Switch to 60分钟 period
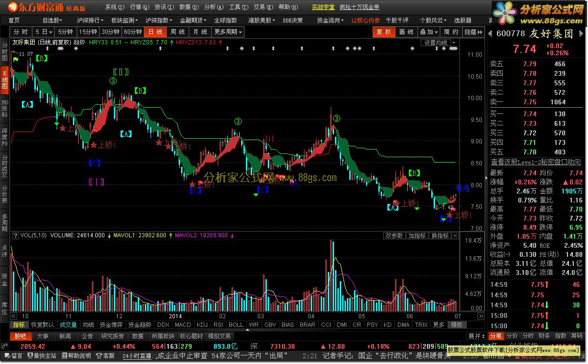The height and width of the screenshot is (364, 588). tap(133, 32)
